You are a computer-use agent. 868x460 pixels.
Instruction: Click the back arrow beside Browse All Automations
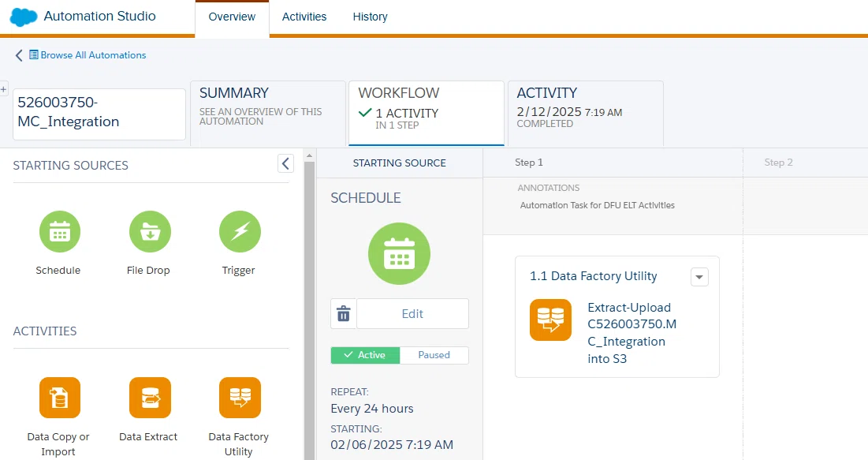(x=19, y=55)
